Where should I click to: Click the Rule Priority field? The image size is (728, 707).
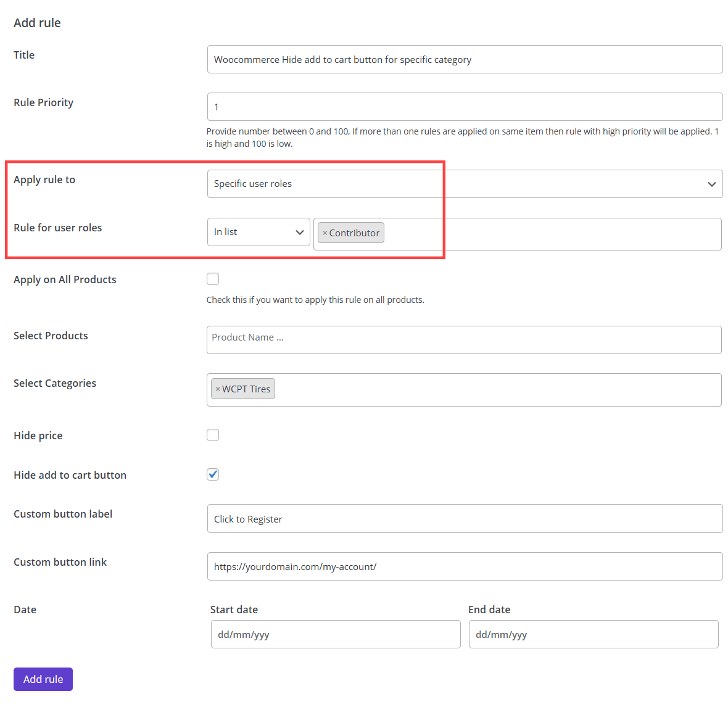pos(465,107)
